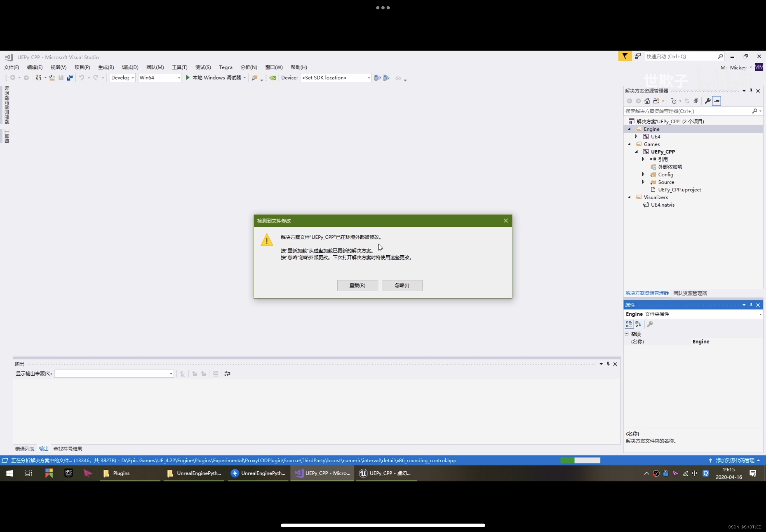Click the Undo arrow icon
Screen dimensions: 766x532
[x=81, y=78]
